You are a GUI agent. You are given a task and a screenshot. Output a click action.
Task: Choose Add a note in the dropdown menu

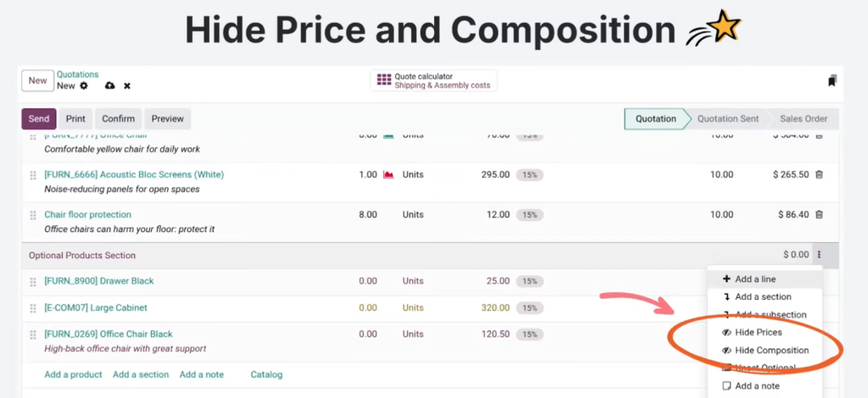click(x=765, y=386)
